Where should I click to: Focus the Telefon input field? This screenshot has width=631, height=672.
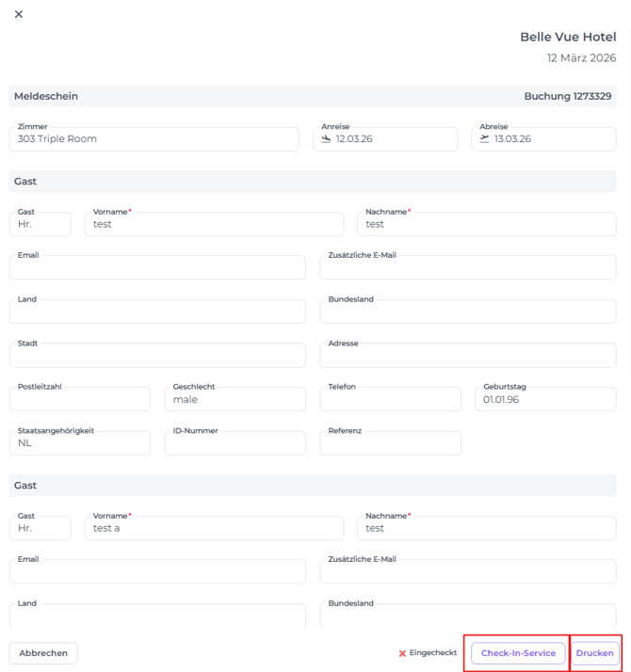click(x=390, y=400)
